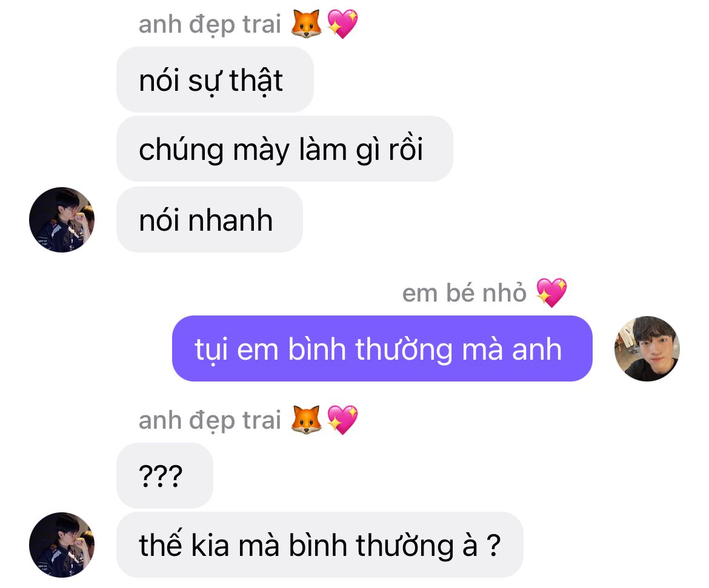Select the 'nói nhanh' message bubble

(x=210, y=220)
